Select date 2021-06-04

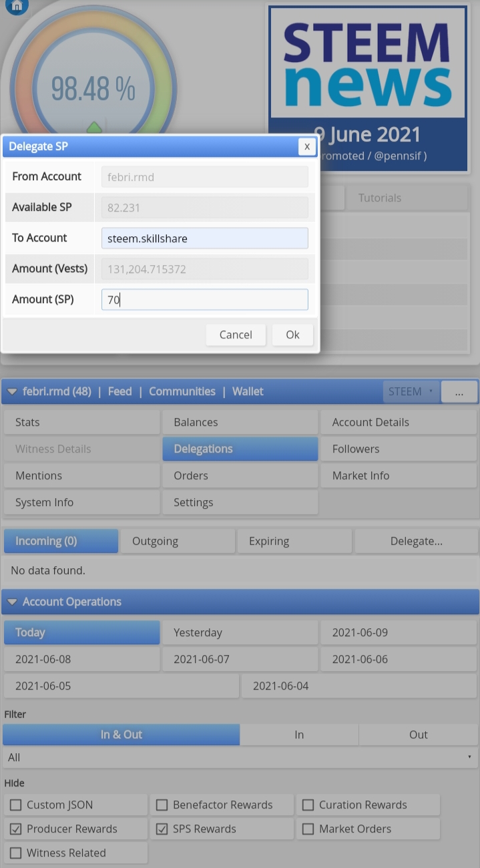point(359,686)
